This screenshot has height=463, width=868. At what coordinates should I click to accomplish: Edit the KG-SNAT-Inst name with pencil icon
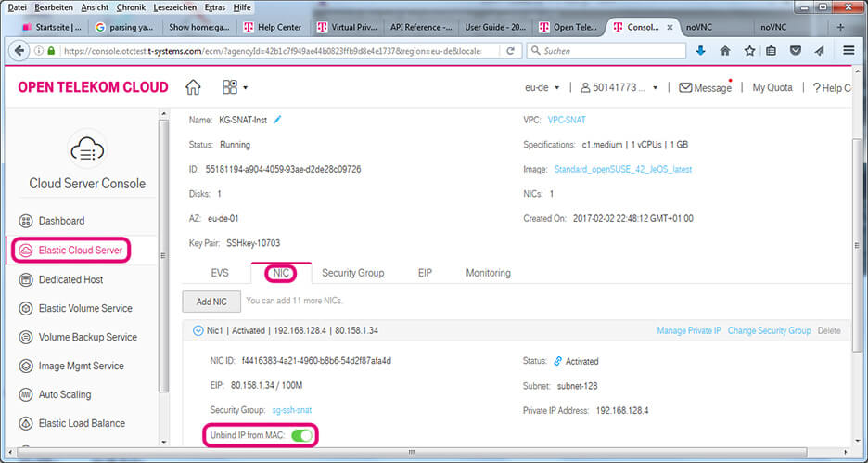pyautogui.click(x=277, y=120)
